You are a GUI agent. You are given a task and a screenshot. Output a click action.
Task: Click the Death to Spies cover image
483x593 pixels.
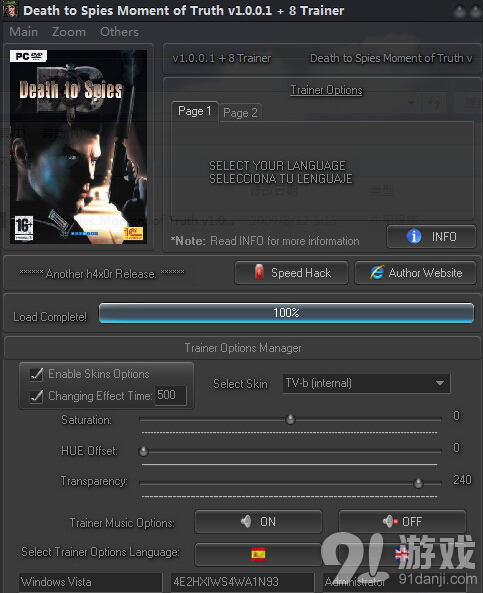pyautogui.click(x=78, y=147)
